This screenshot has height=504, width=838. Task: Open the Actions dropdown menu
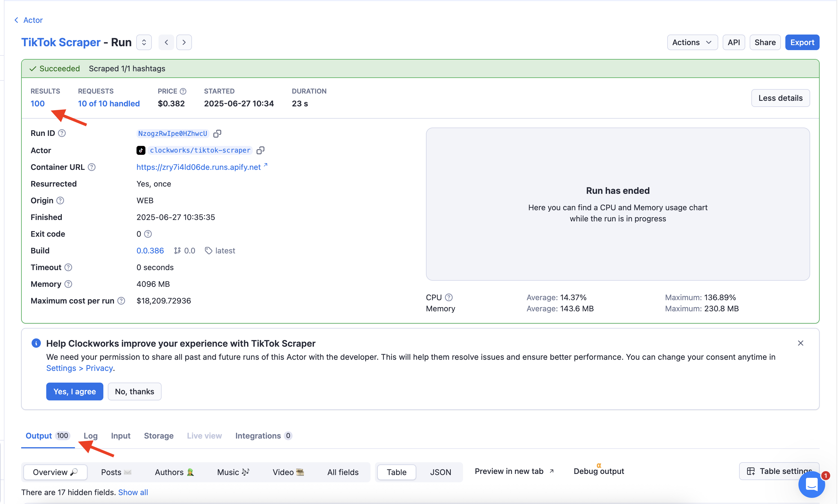692,42
